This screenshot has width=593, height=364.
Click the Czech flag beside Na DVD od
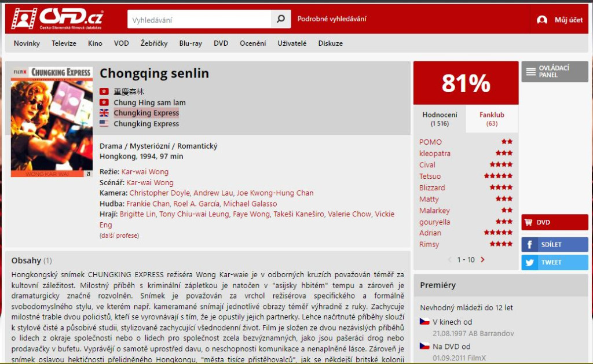(424, 346)
